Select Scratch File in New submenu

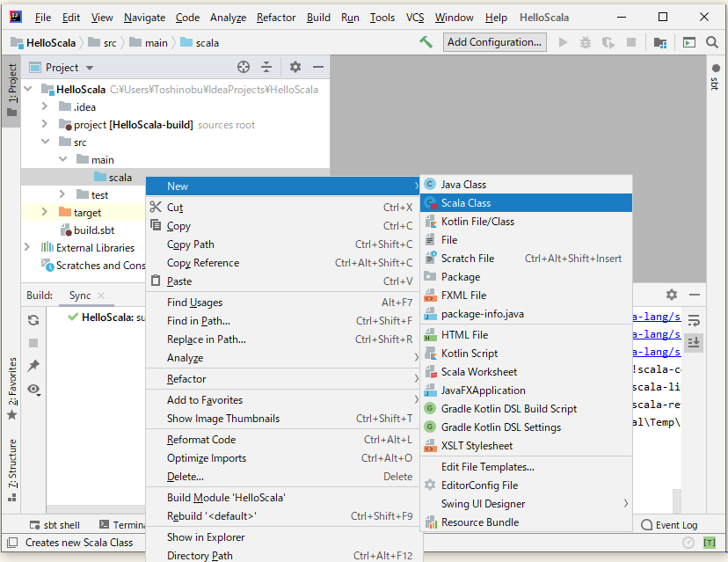click(x=526, y=259)
